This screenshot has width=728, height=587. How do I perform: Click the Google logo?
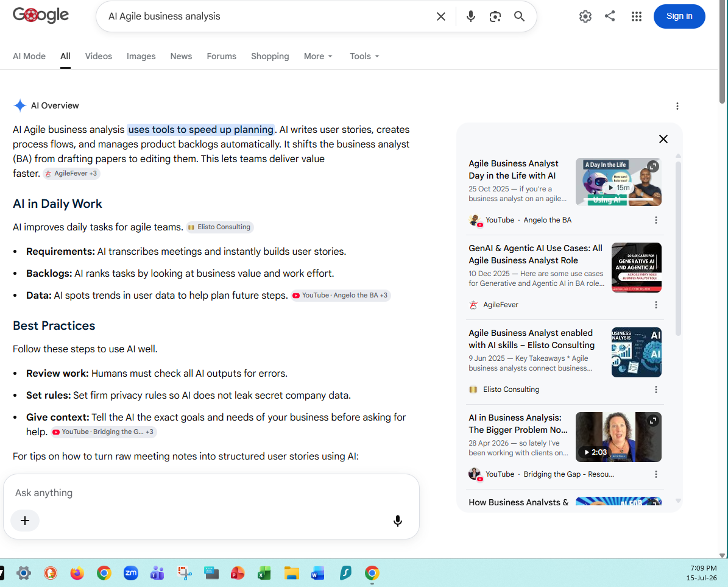pyautogui.click(x=40, y=15)
